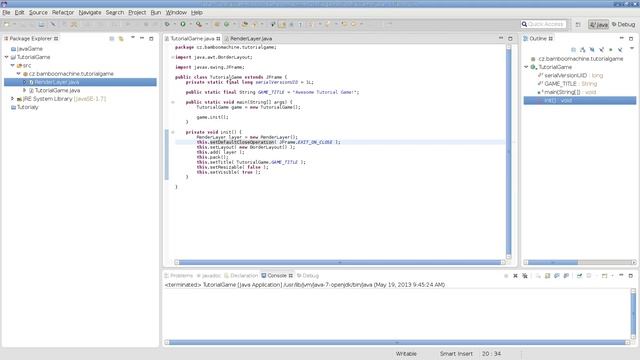This screenshot has width=640, height=360.
Task: Collapse TutorialGame class in Outline
Action: (x=527, y=67)
